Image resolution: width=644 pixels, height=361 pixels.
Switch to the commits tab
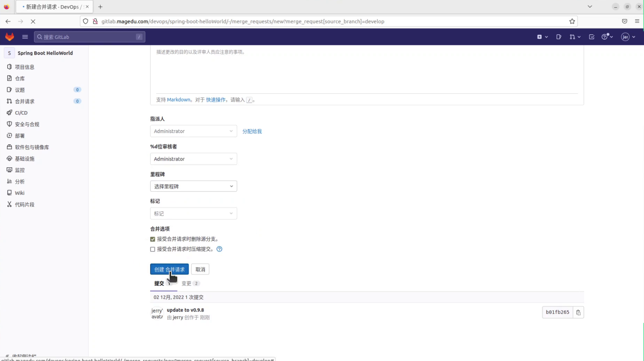click(x=163, y=283)
